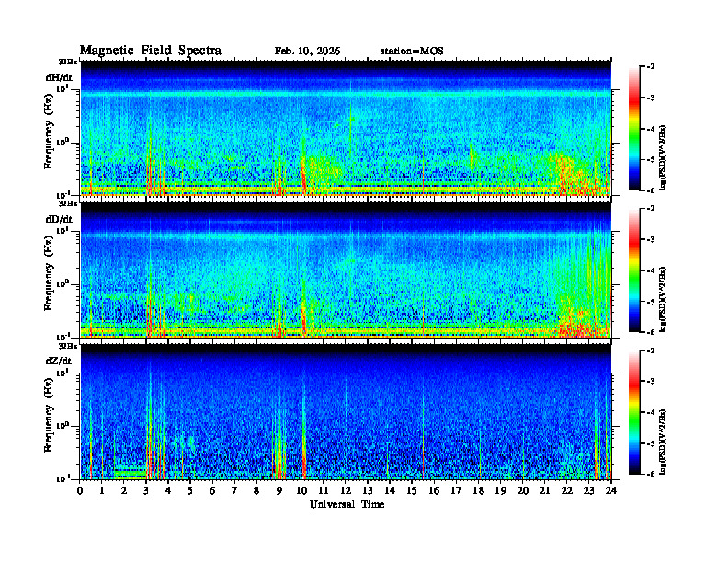Click the hour 20 tick label
This screenshot has height=563, width=728.
pos(522,491)
